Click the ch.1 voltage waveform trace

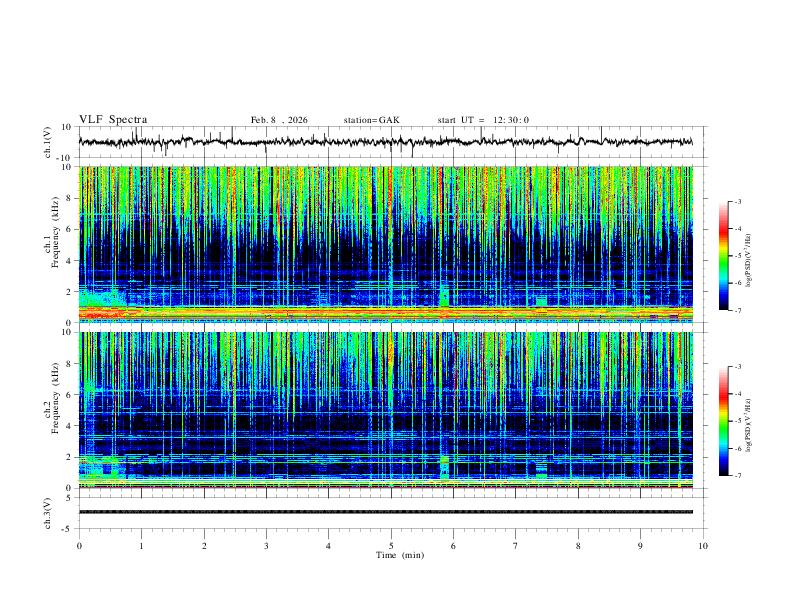point(385,142)
